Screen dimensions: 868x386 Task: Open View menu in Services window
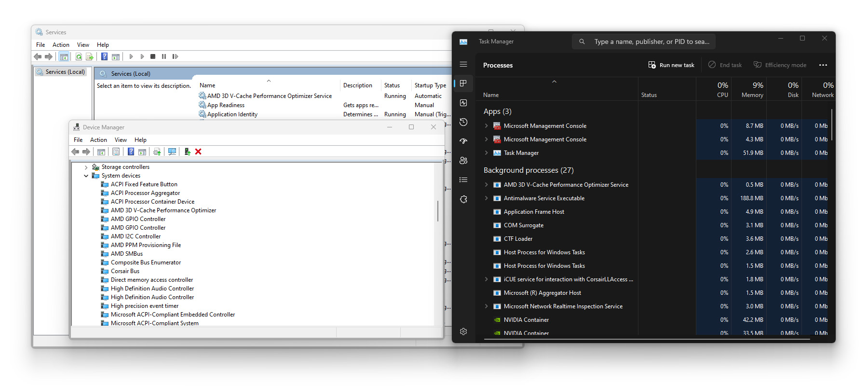(83, 45)
